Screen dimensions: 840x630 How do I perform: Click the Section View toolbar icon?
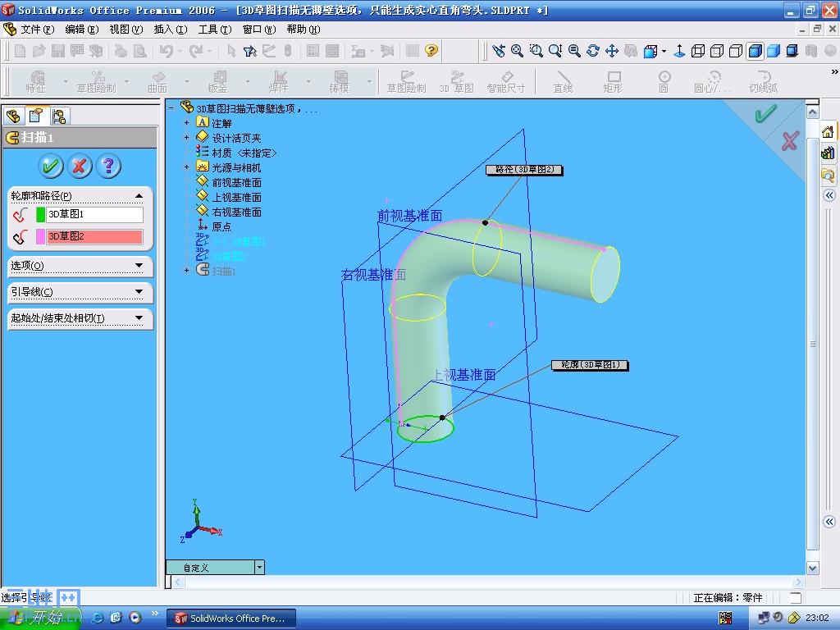pyautogui.click(x=811, y=51)
